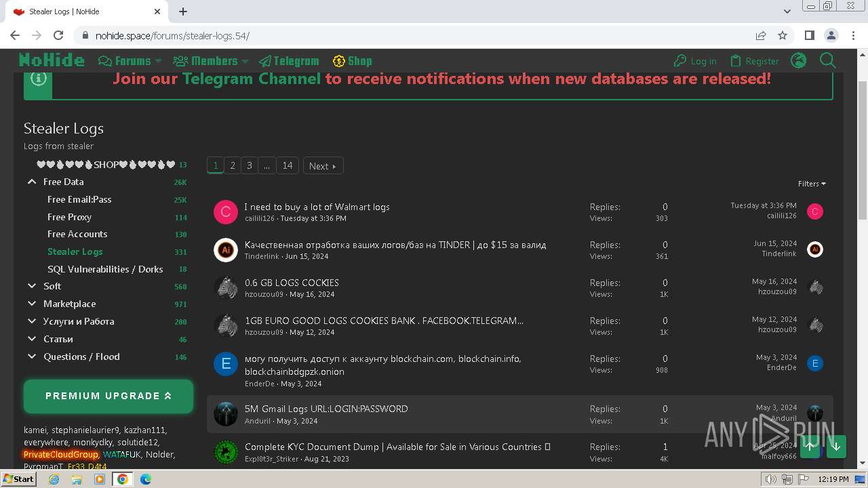The height and width of the screenshot is (488, 868).
Task: Go to page 3 of threads
Action: point(250,165)
